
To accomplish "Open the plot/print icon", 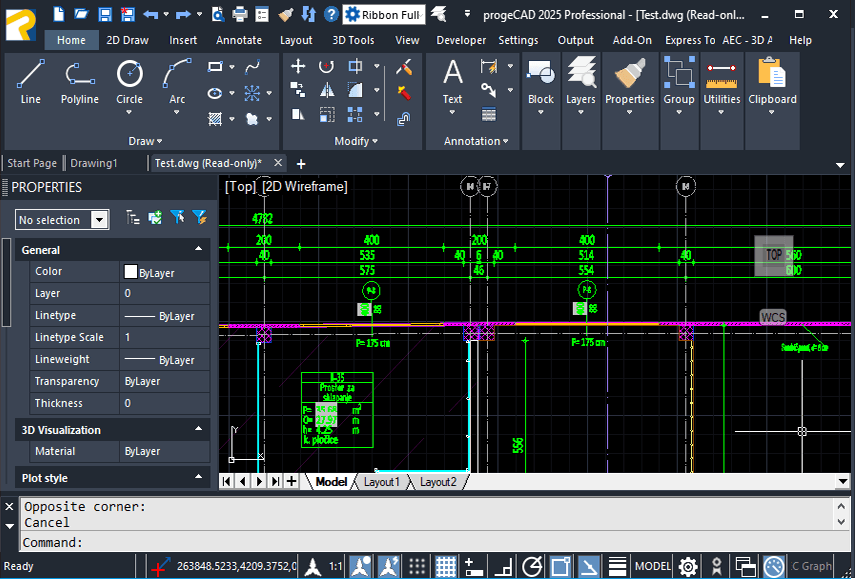I will tap(238, 14).
